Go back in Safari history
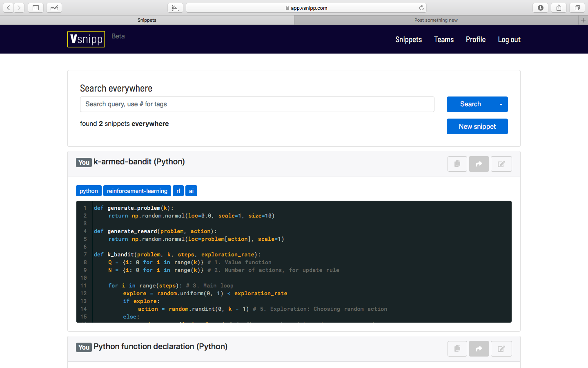 (x=8, y=8)
